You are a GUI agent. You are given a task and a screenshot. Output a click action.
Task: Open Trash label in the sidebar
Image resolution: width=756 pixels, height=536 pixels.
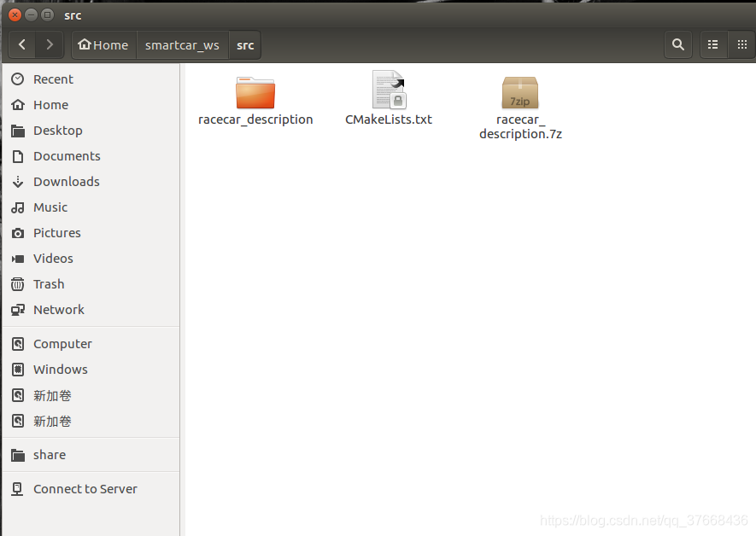[49, 284]
